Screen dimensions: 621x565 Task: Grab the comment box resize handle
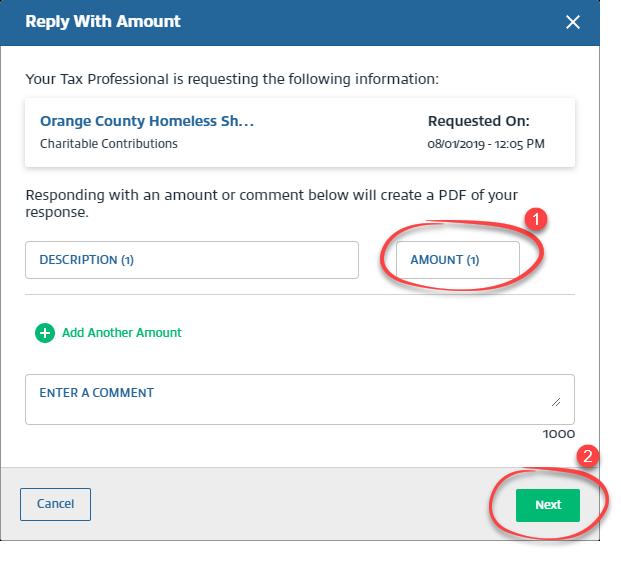point(555,401)
